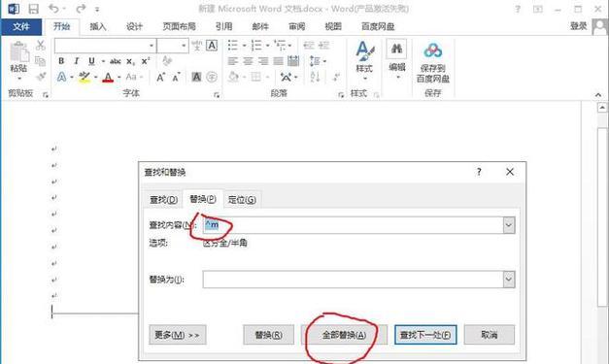The height and width of the screenshot is (364, 609).
Task: Click Replace All (全部替换) button
Action: point(344,335)
